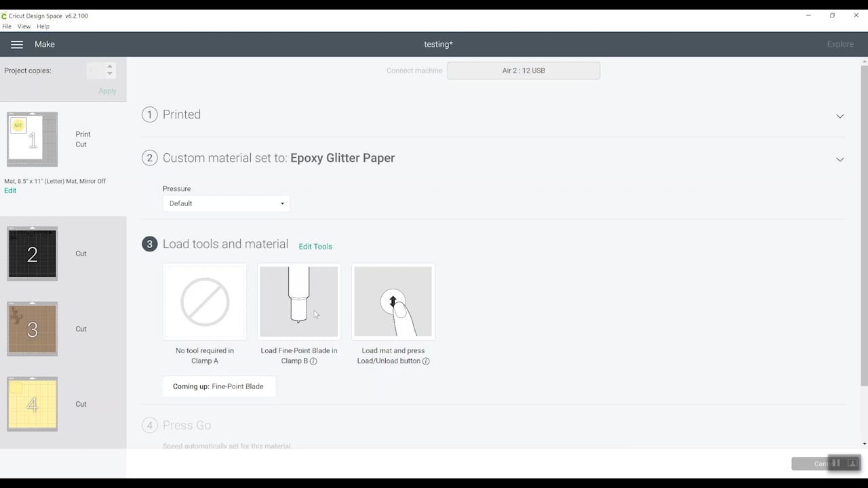Restore down the Design Space window
This screenshot has width=868, height=488.
tap(832, 16)
